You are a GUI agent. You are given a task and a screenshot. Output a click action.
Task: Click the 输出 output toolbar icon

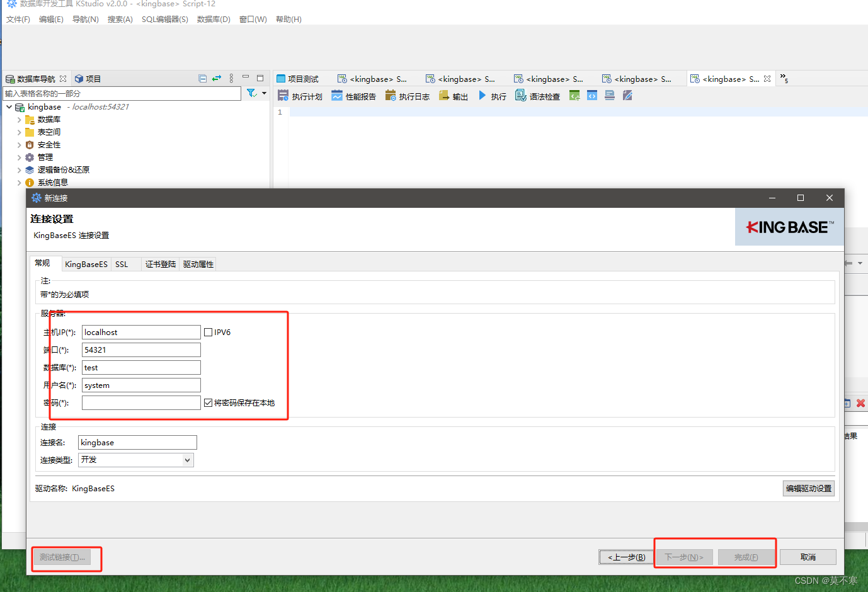[x=454, y=96]
